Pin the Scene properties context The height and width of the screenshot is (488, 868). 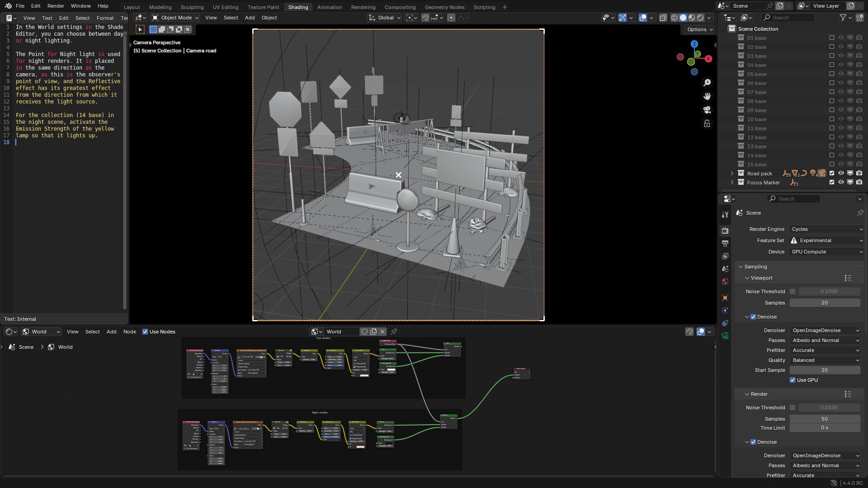point(860,213)
